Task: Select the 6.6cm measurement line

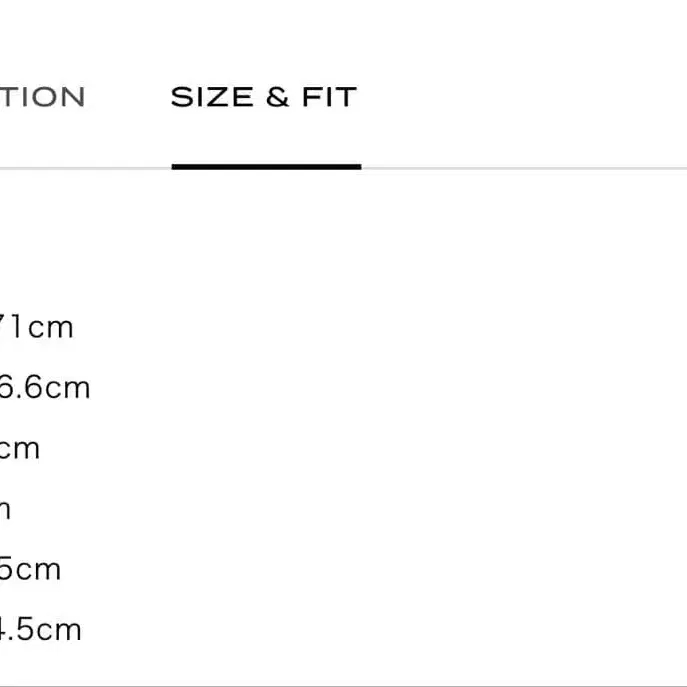Action: pos(44,388)
